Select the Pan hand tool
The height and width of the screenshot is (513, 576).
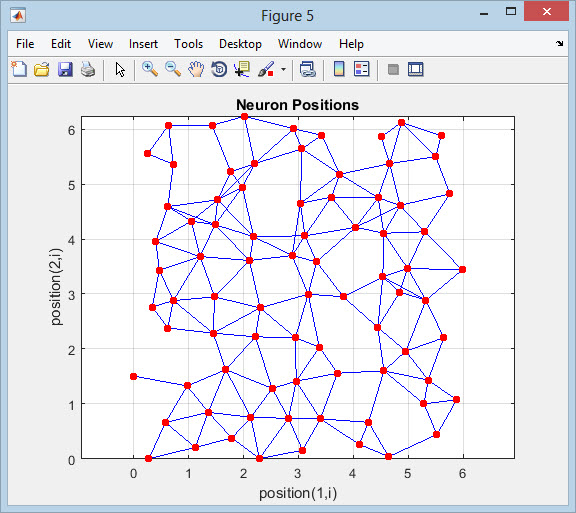click(x=196, y=69)
